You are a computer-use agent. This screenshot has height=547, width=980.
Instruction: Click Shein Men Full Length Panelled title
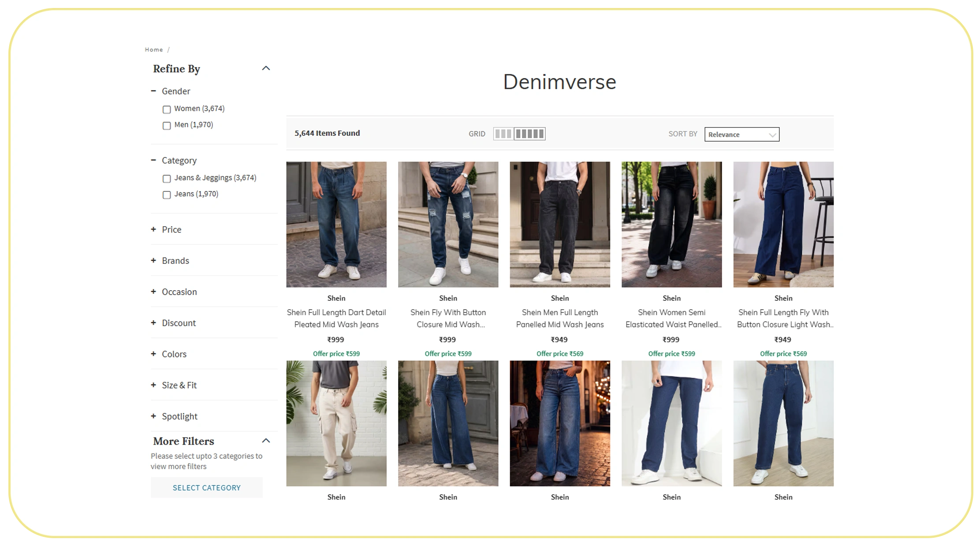[560, 318]
